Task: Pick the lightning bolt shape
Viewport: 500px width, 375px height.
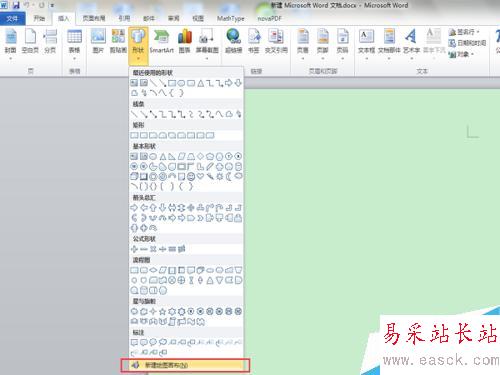Action: click(x=210, y=176)
